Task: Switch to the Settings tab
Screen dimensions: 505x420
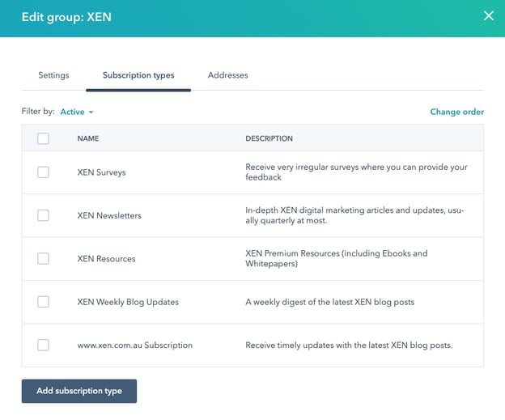Action: [53, 75]
